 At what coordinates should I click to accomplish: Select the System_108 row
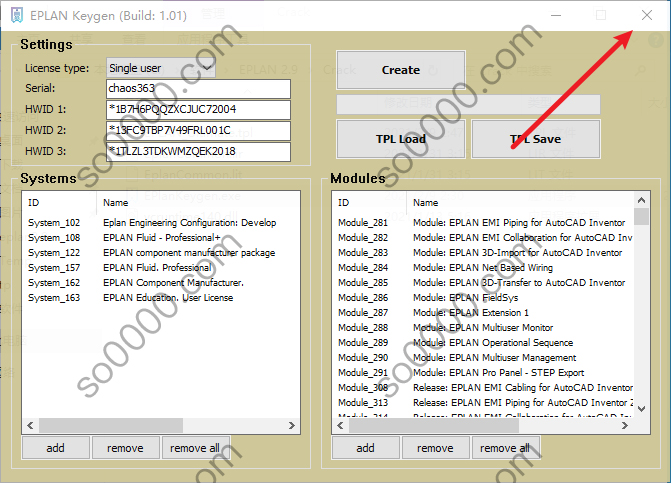(x=161, y=237)
